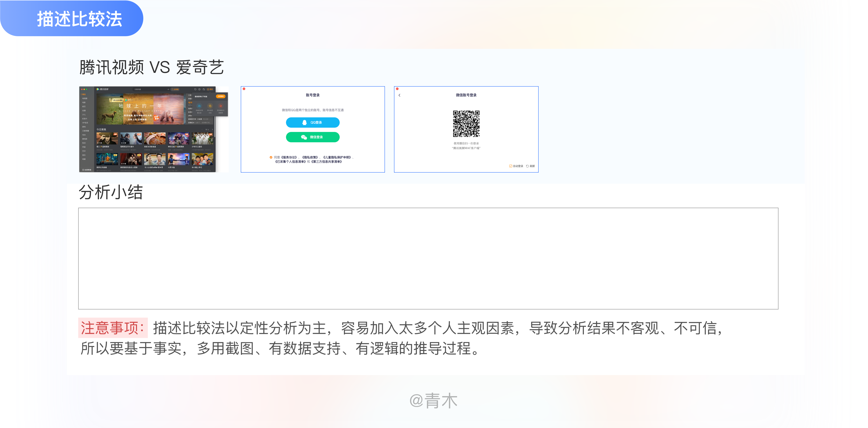
Task: Click the cloud sync icon in the login benefits popup
Action: click(x=199, y=106)
